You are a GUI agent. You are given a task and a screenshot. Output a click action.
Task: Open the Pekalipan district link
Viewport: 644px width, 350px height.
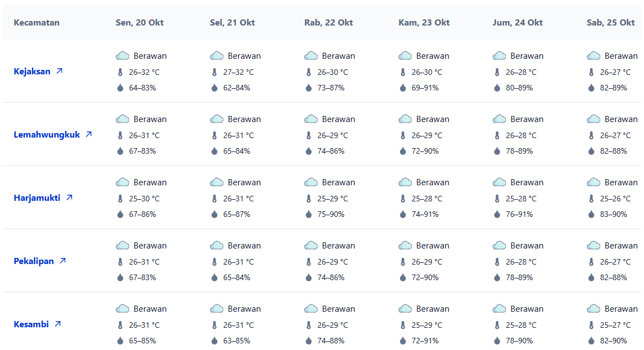pyautogui.click(x=34, y=261)
